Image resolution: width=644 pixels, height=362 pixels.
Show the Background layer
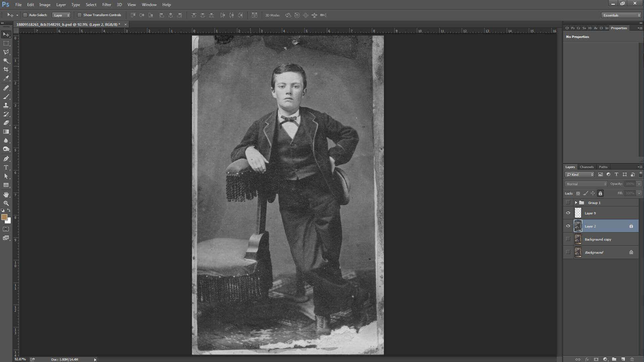coord(568,252)
